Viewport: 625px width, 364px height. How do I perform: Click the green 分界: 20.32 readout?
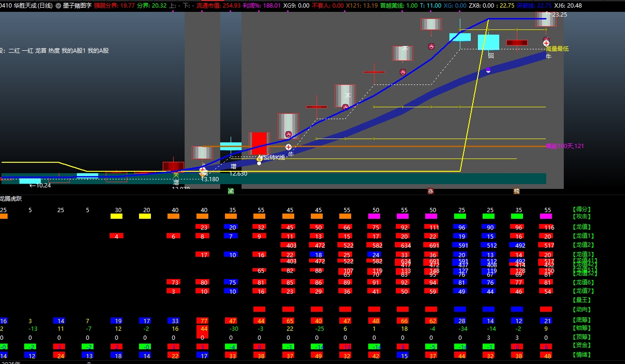[152, 6]
